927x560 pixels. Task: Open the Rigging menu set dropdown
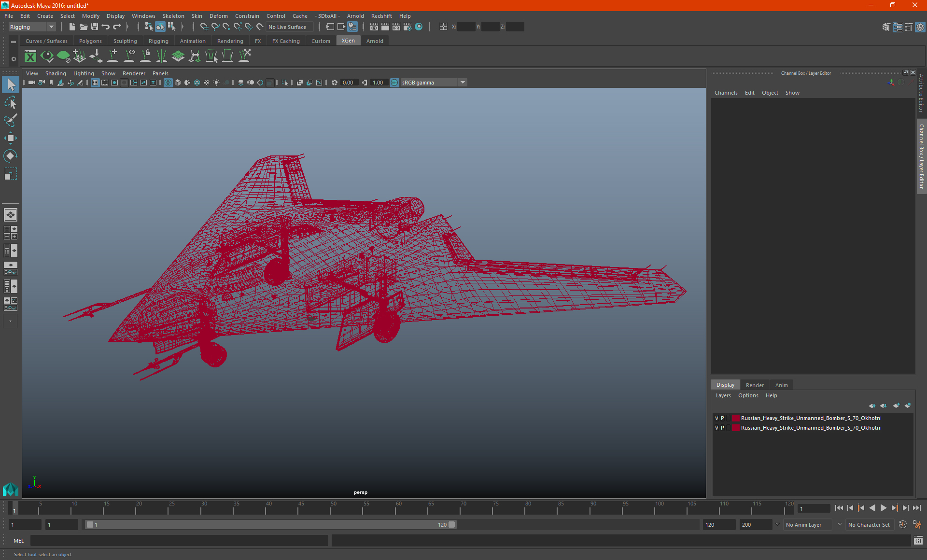point(32,27)
